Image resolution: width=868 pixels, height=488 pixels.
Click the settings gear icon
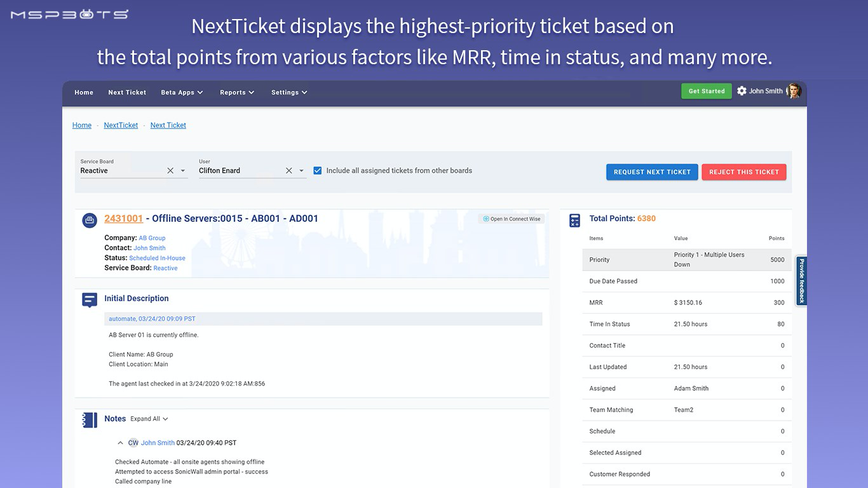(x=742, y=91)
